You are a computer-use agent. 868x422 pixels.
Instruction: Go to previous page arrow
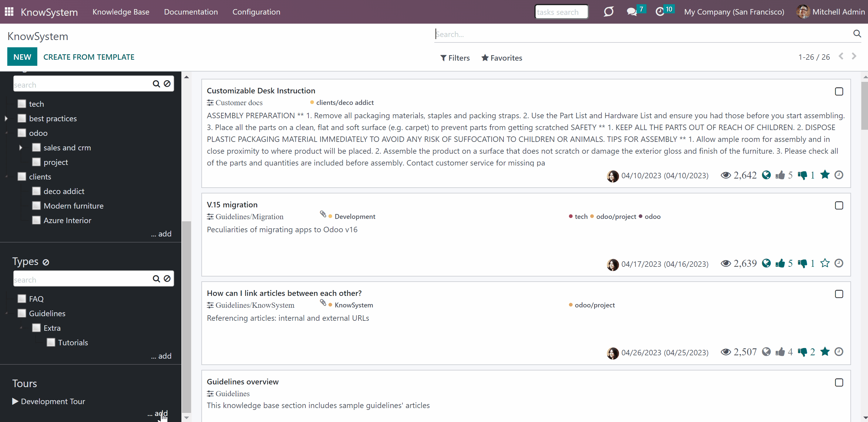pyautogui.click(x=841, y=56)
